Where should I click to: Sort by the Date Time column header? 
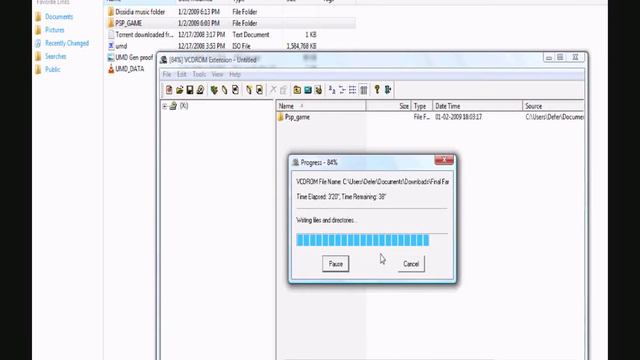pyautogui.click(x=477, y=106)
